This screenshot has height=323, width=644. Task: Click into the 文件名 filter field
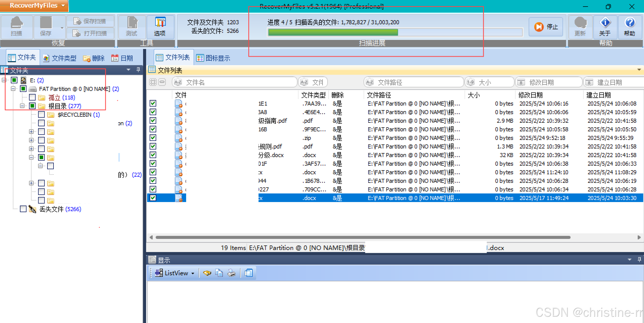click(x=235, y=82)
